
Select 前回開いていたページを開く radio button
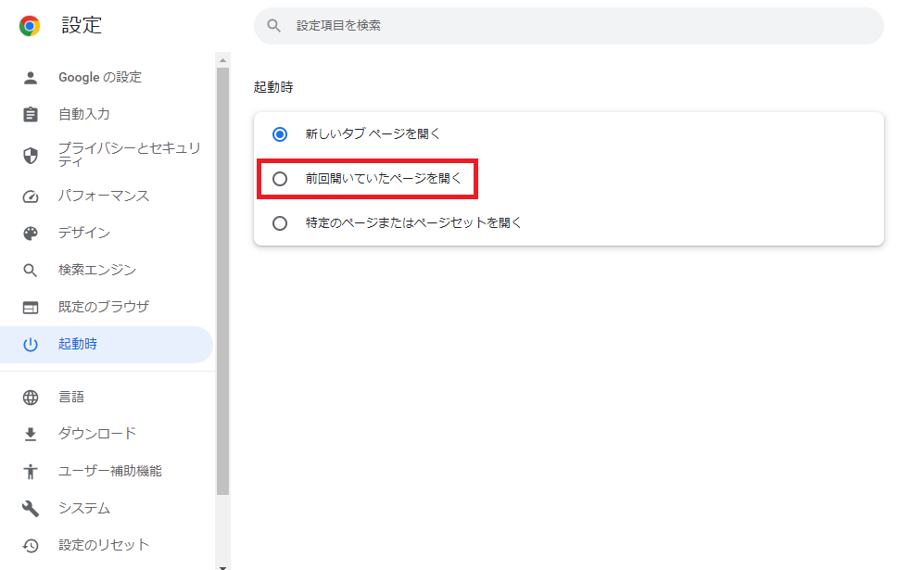280,179
